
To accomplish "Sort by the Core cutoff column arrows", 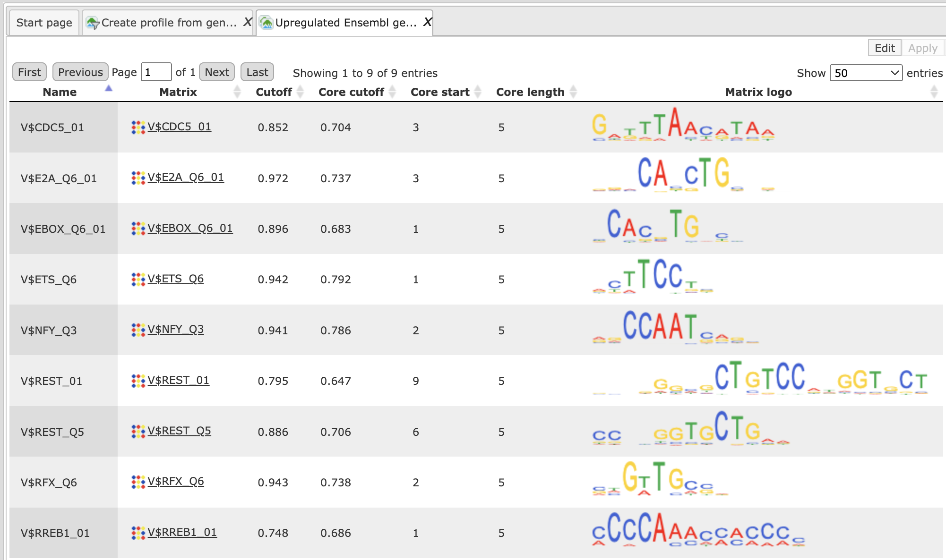I will (392, 92).
